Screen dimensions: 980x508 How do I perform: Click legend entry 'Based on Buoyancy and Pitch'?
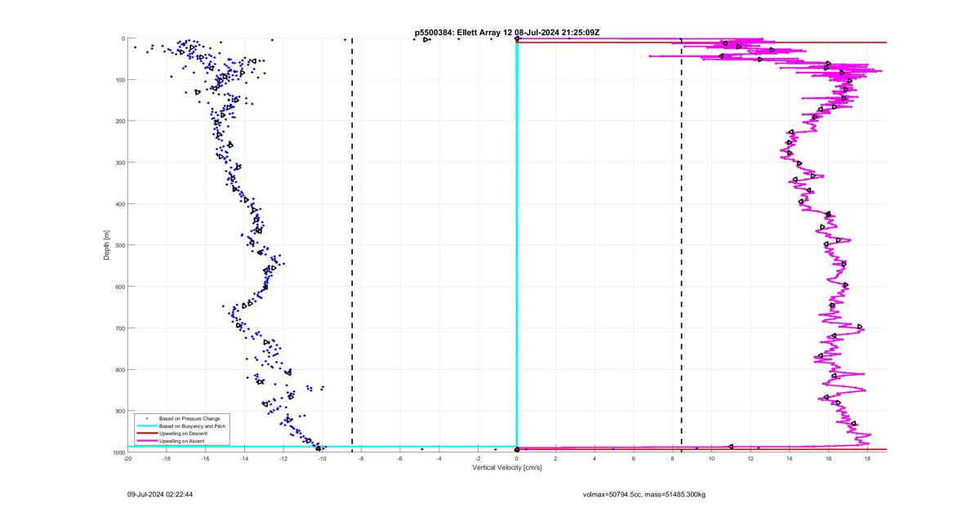point(193,426)
